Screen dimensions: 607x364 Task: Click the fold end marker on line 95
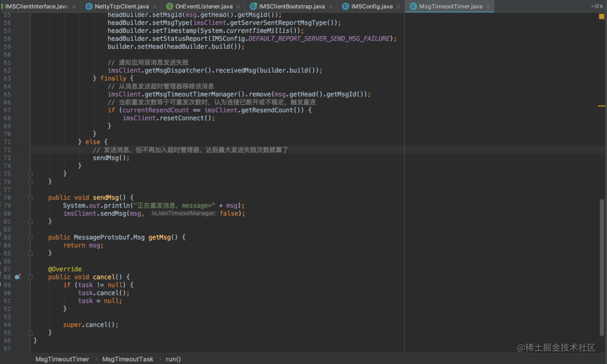point(30,333)
